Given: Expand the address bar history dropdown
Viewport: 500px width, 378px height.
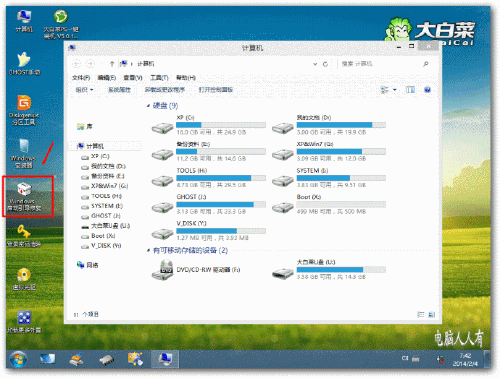Looking at the screenshot, I should click(x=315, y=64).
